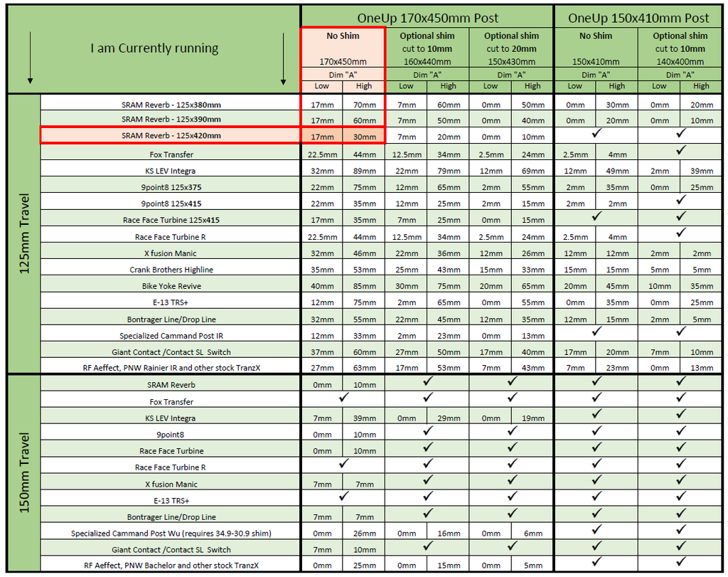
Task: Click the "160x440mm" shim column header
Action: pos(427,61)
